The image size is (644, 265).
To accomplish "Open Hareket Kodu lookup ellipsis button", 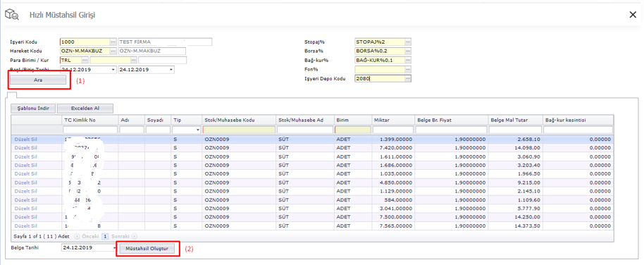I will coord(113,51).
